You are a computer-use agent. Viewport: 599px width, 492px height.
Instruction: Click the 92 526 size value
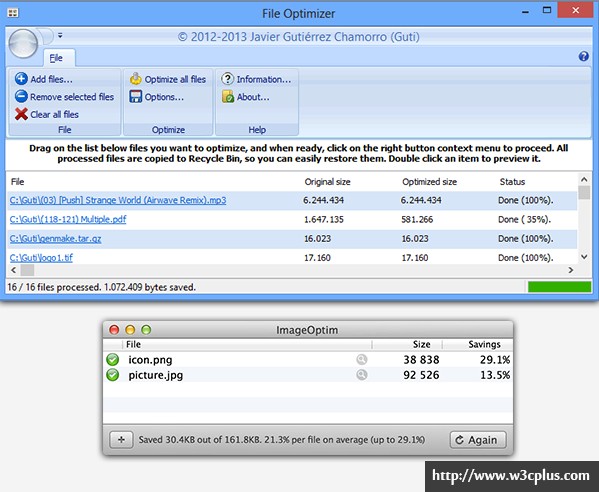click(421, 375)
